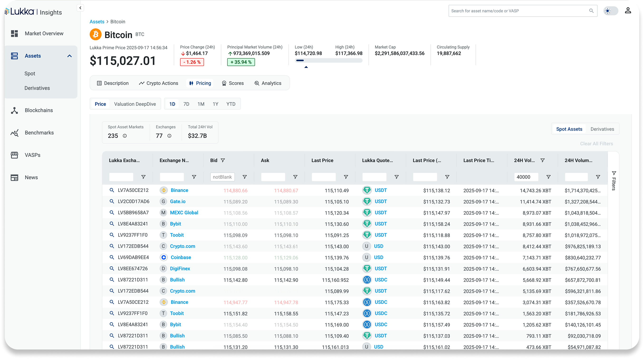
Task: Select the 1M time range
Action: 201,104
